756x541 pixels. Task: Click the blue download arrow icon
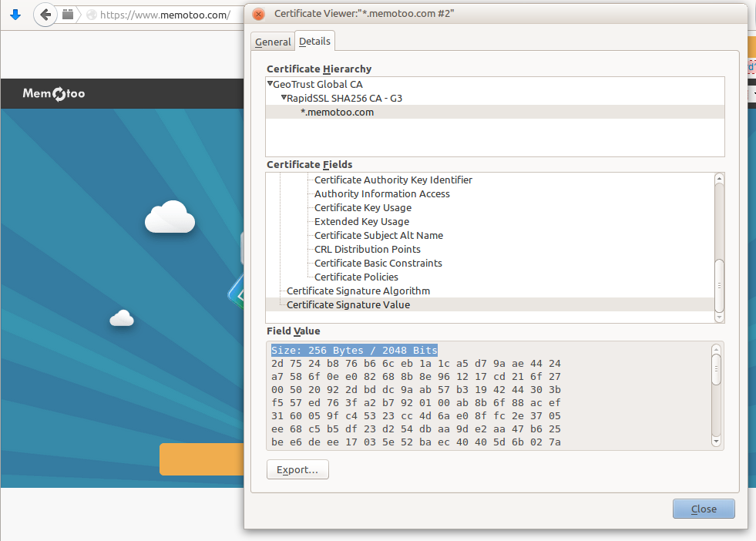point(15,15)
